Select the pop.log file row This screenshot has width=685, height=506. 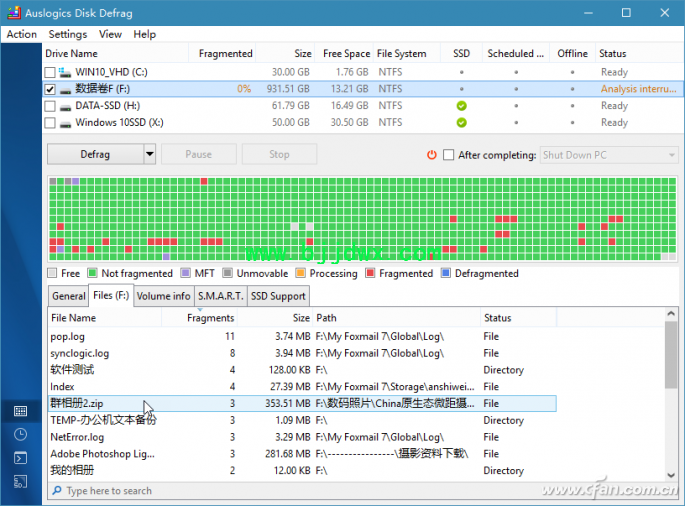302,336
